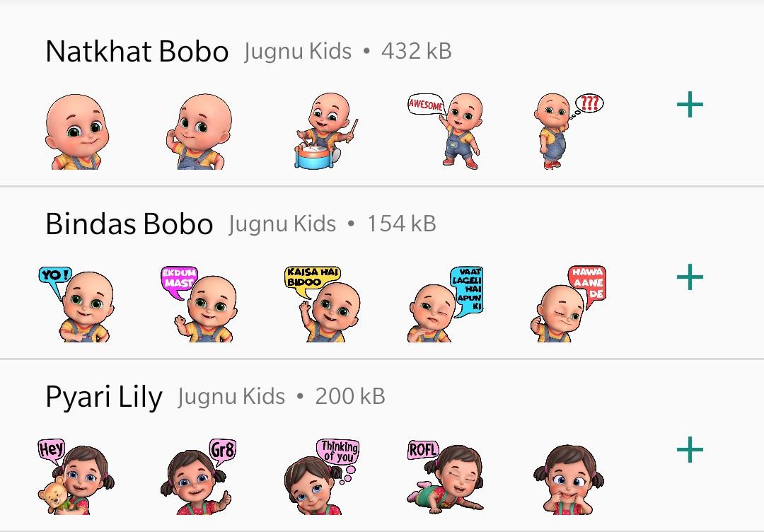Viewport: 764px width, 532px height.
Task: Tap the EKDUM MAST sticker
Action: click(199, 304)
